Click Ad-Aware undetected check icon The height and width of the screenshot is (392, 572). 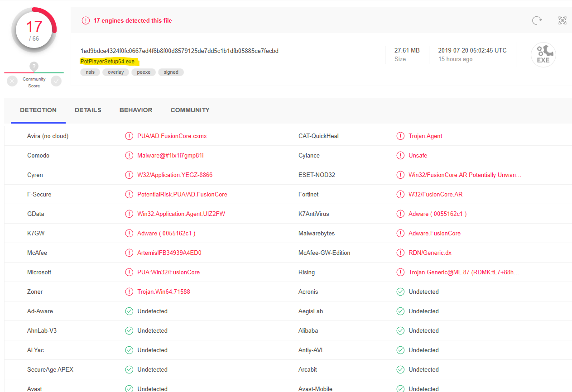coord(129,311)
